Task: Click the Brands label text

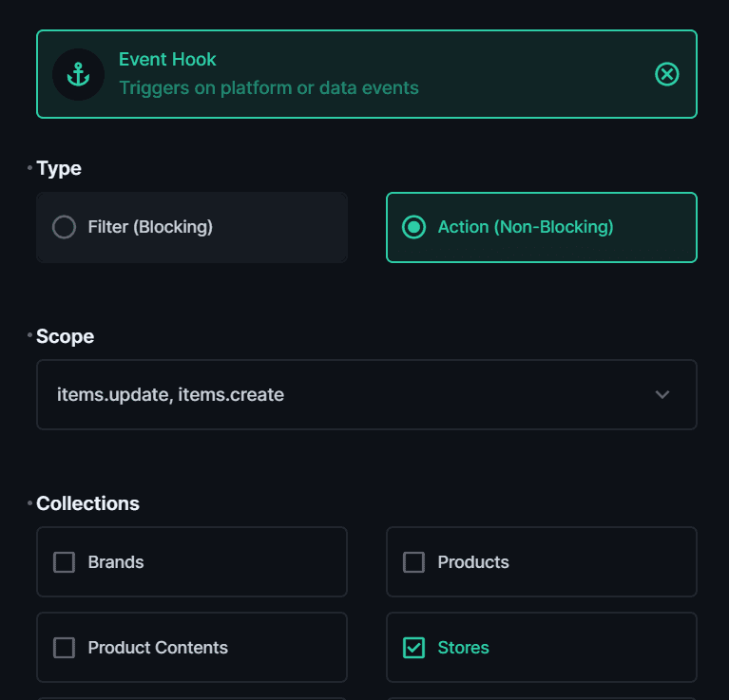Action: click(116, 562)
